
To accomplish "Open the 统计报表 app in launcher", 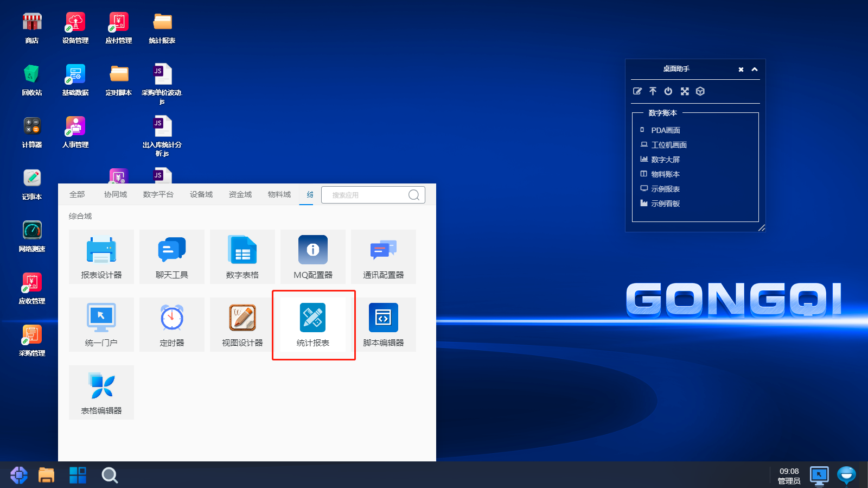I will pos(313,325).
